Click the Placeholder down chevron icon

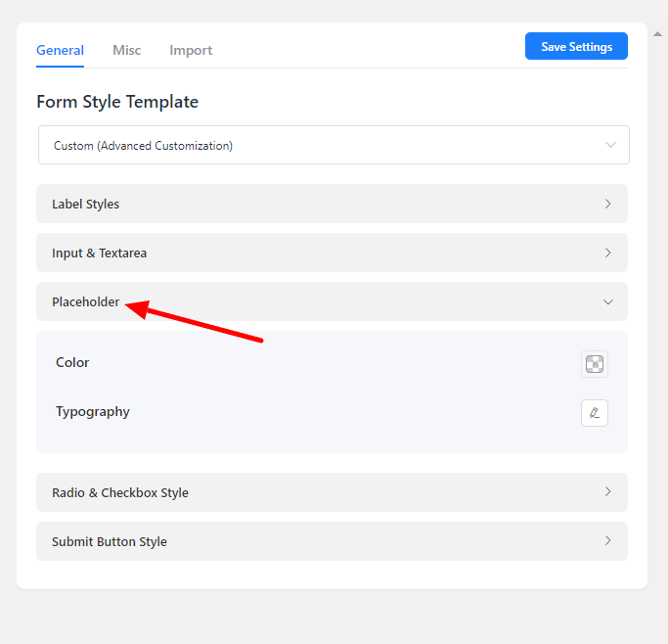click(608, 301)
